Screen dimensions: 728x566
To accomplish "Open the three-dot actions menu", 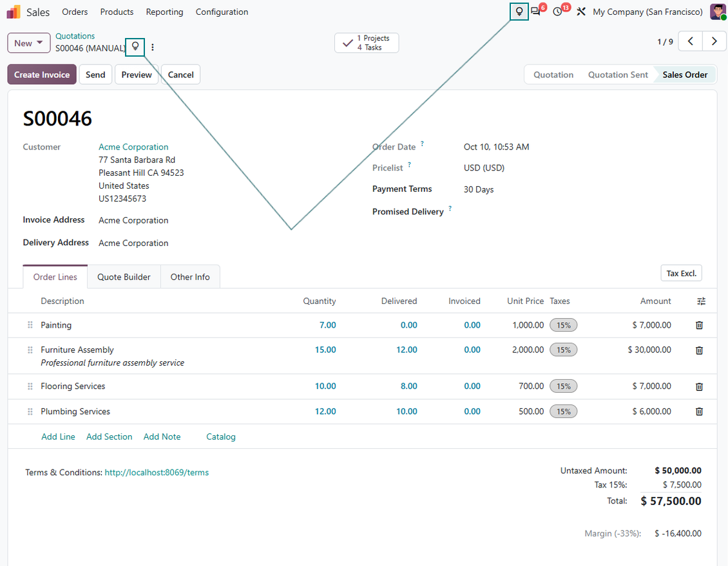I will click(x=152, y=47).
